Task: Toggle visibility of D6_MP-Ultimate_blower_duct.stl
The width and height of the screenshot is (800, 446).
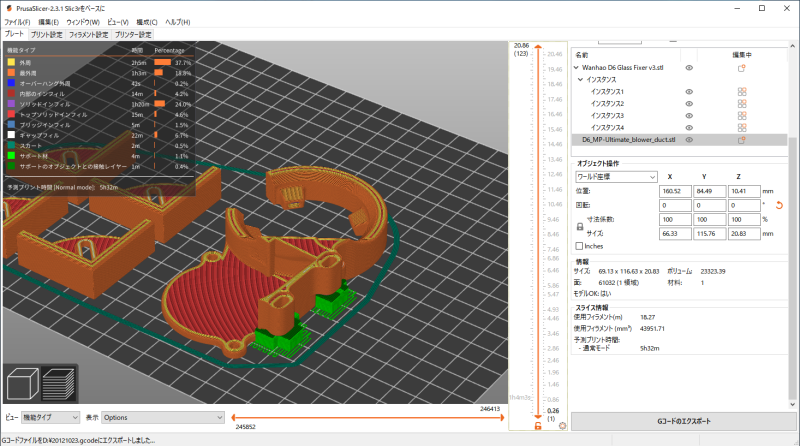Action: pos(689,140)
